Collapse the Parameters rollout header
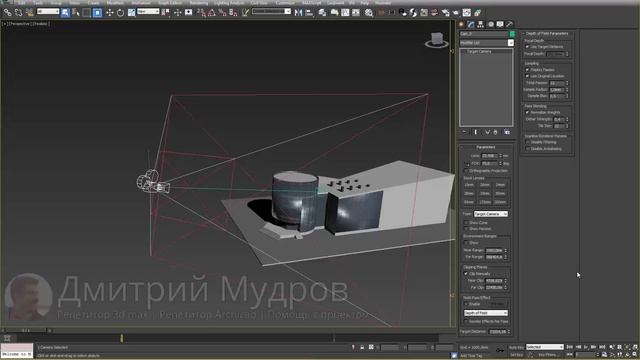Viewport: 640px width, 360px height. pos(486,147)
